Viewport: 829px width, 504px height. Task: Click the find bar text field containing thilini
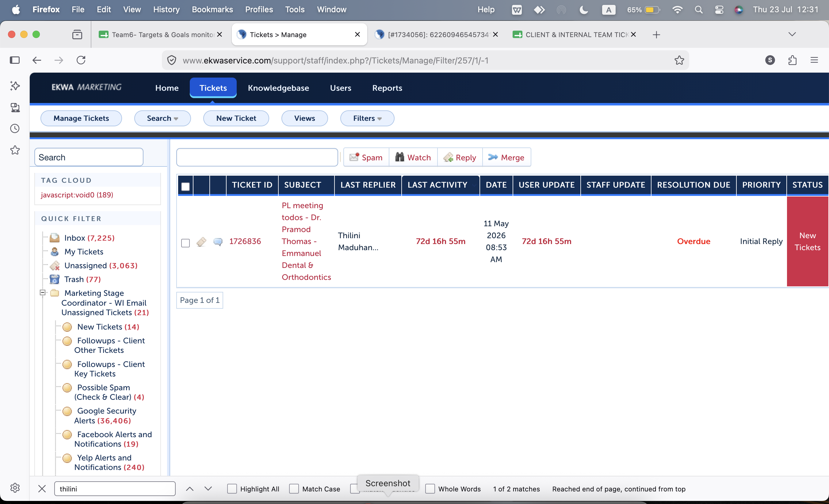pos(115,489)
